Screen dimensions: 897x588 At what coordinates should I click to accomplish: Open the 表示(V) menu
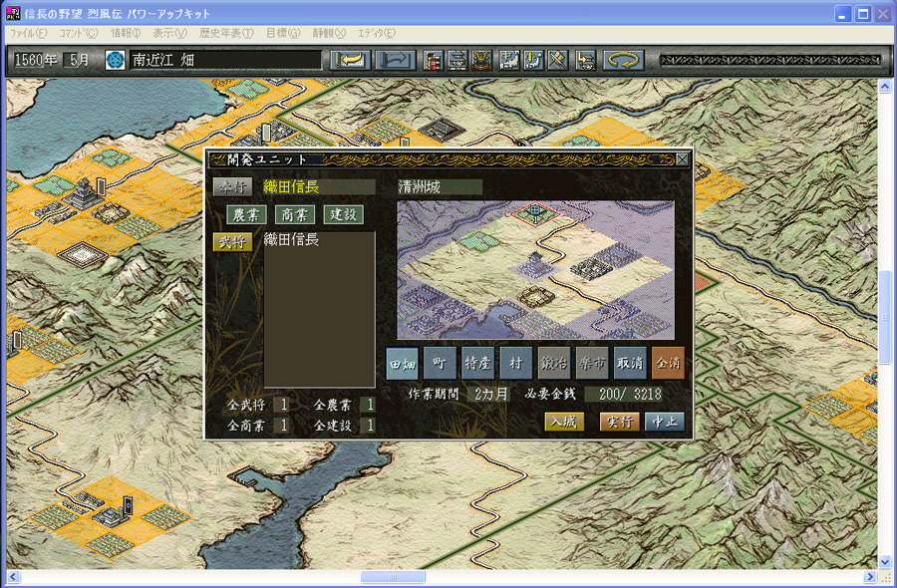(x=169, y=33)
